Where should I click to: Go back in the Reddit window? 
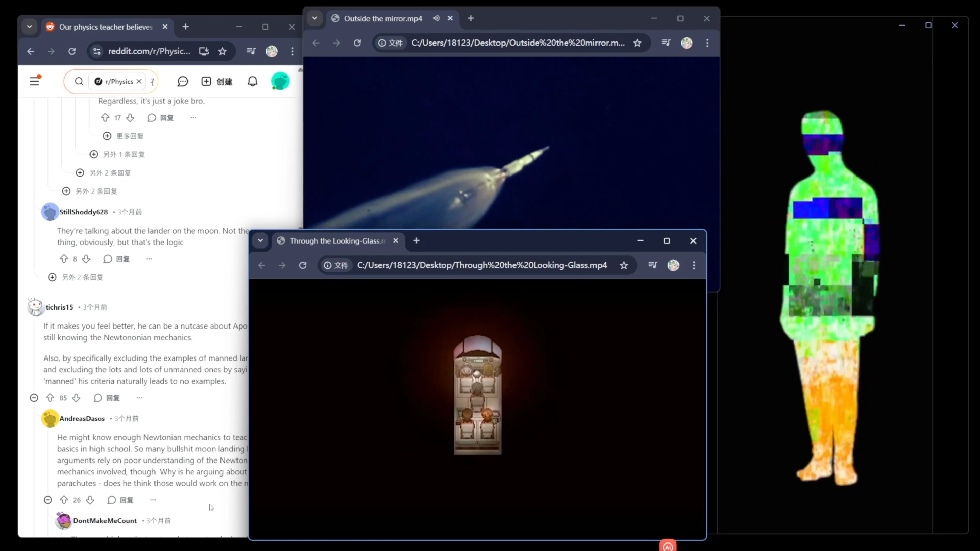pos(31,51)
